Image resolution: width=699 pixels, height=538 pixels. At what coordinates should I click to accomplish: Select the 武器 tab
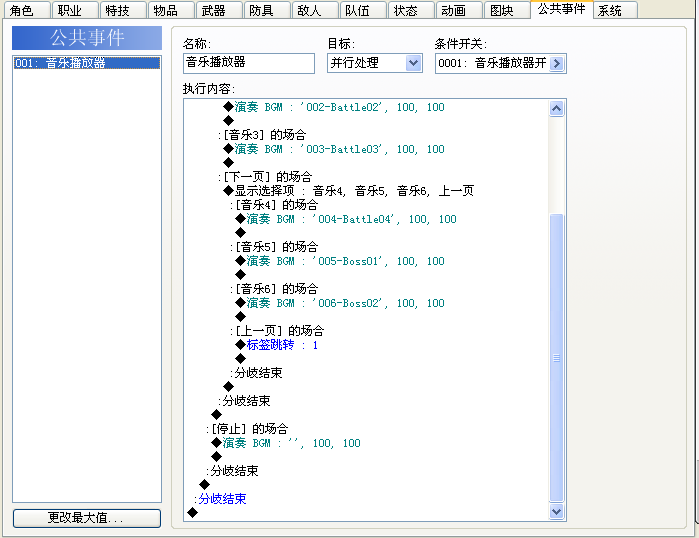[x=219, y=10]
